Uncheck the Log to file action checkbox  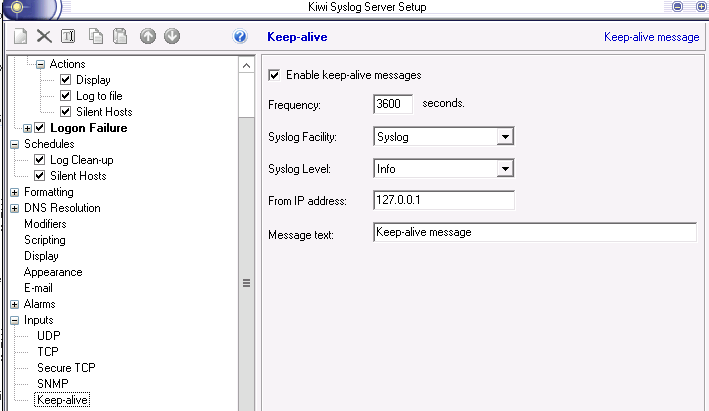[66, 95]
